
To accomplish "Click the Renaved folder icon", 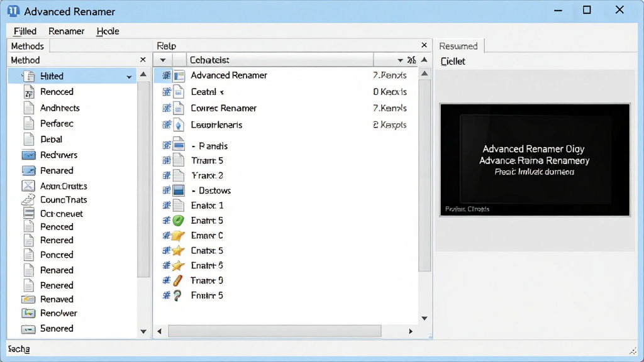I will tap(28, 299).
